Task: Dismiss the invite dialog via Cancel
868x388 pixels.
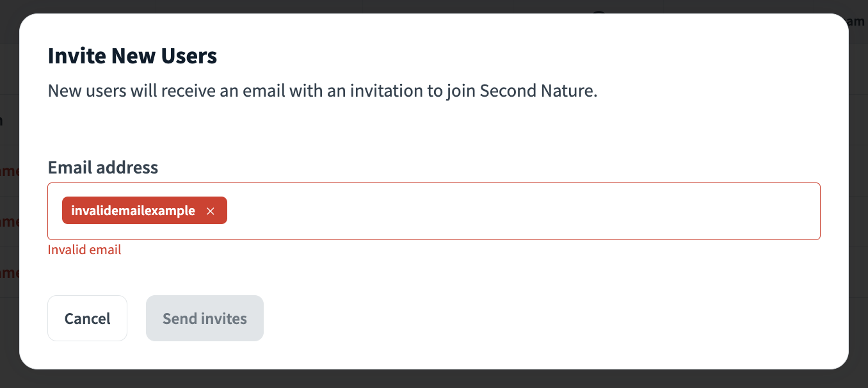Action: pos(88,318)
